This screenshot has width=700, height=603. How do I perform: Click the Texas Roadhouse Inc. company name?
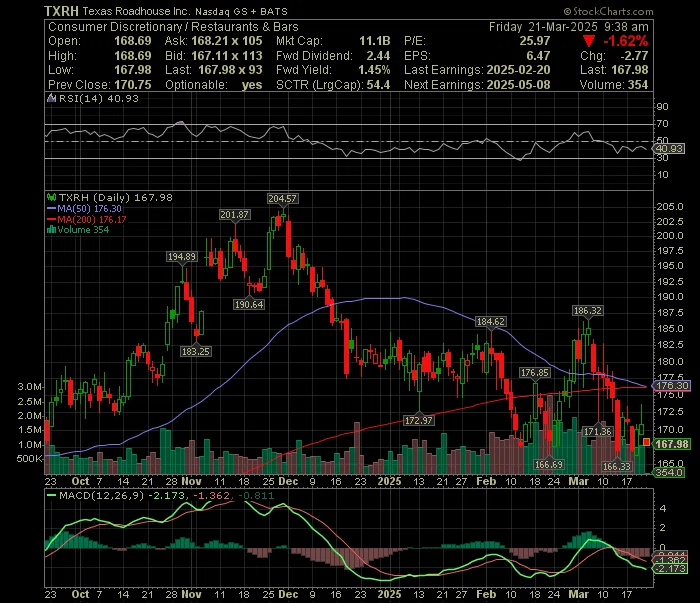tap(136, 11)
